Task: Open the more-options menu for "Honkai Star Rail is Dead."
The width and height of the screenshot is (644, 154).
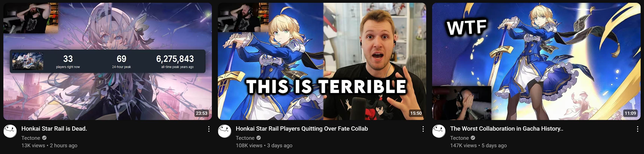Action: [209, 129]
